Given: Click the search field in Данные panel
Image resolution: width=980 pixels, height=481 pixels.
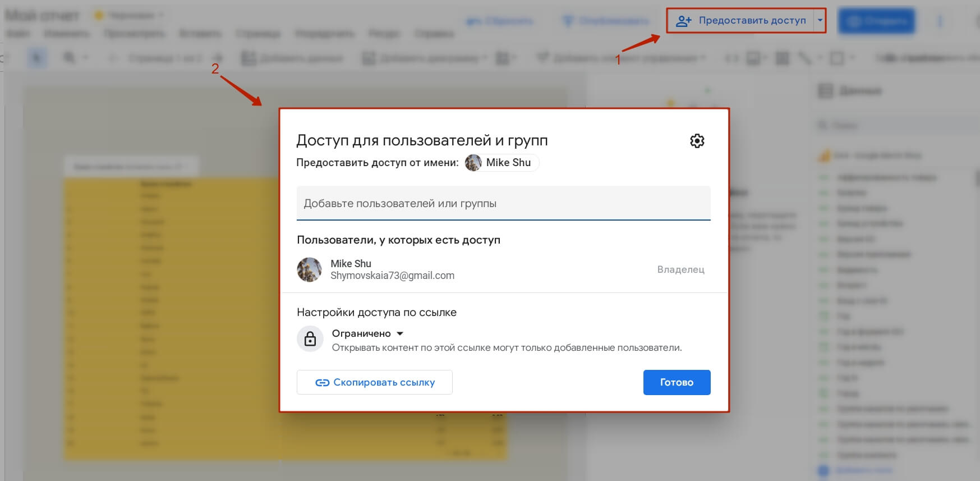Looking at the screenshot, I should (x=895, y=125).
